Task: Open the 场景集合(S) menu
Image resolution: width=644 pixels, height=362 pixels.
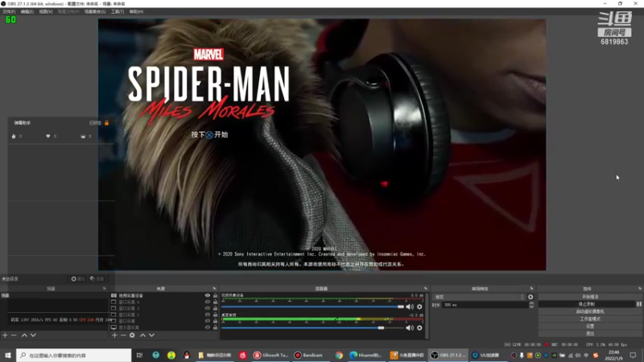Action: (95, 11)
